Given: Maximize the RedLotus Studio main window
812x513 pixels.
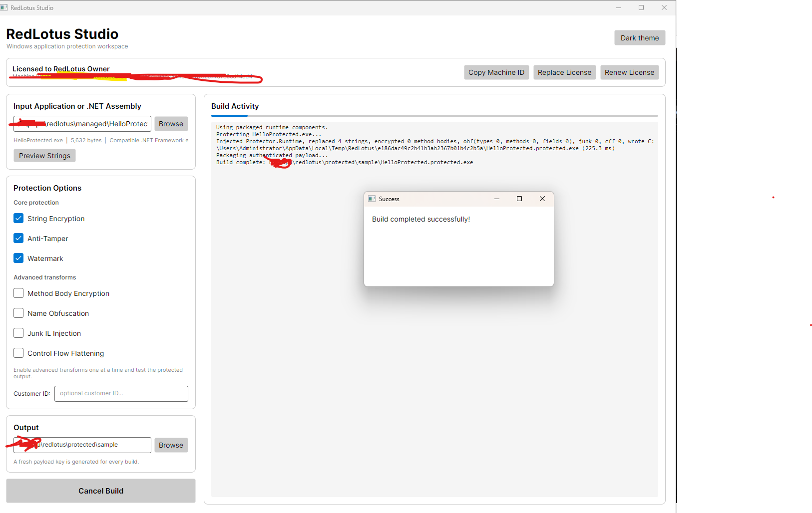Looking at the screenshot, I should (x=641, y=7).
